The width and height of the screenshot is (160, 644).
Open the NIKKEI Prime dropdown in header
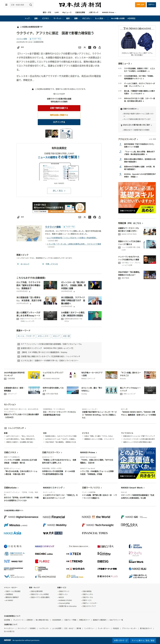coord(109,12)
